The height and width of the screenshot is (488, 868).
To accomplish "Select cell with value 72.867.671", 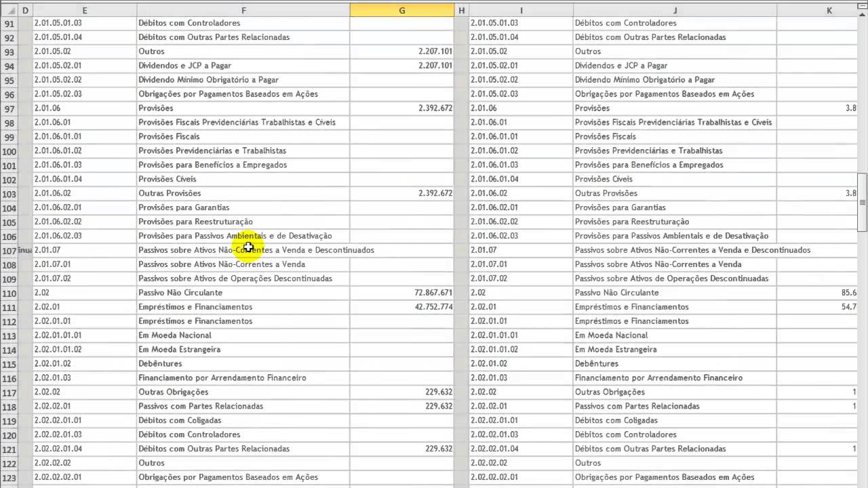I will point(402,293).
